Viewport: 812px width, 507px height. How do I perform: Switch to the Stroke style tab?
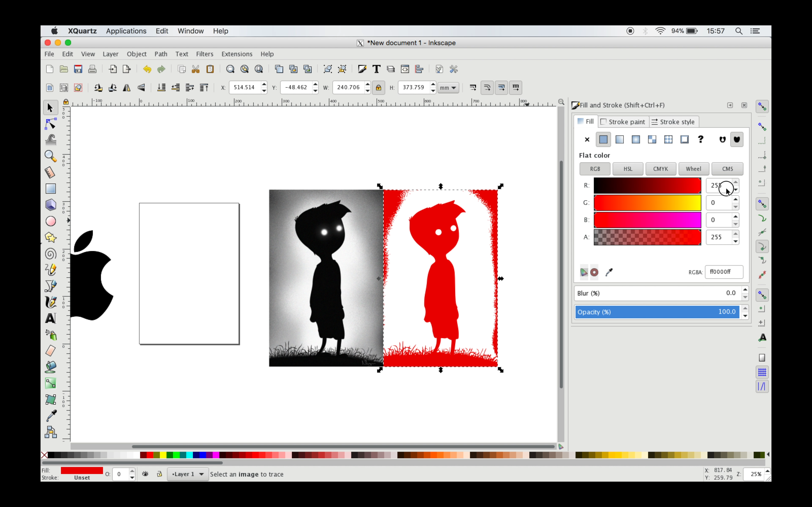(673, 122)
